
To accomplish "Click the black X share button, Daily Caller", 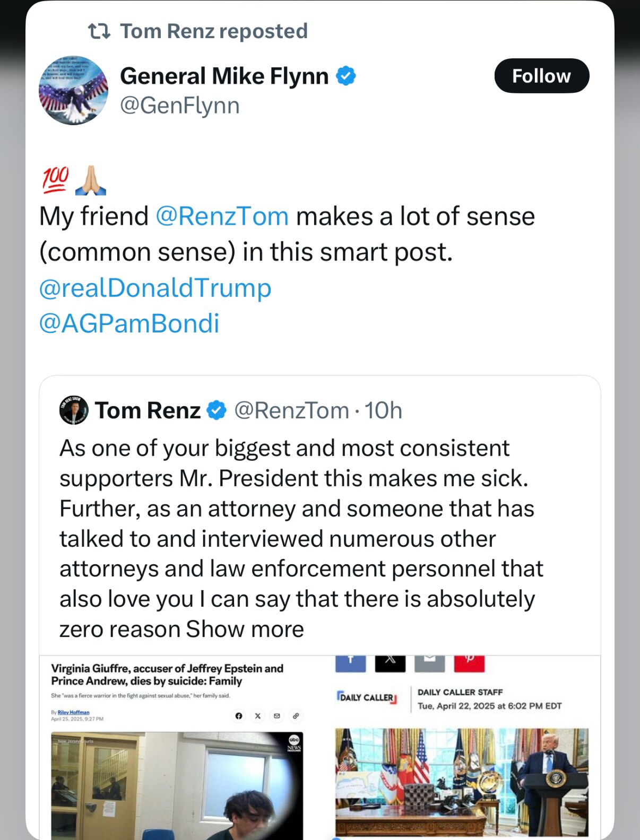I will point(390,662).
